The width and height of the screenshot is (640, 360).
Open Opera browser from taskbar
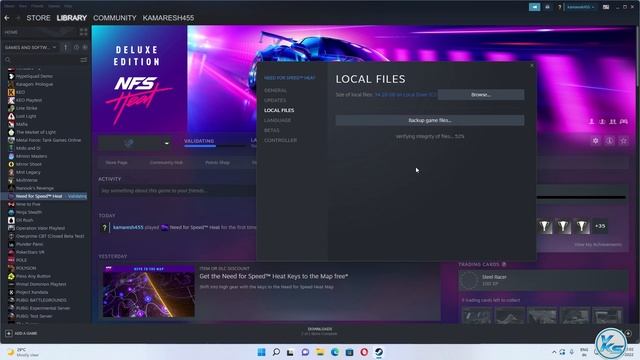pyautogui.click(x=364, y=352)
